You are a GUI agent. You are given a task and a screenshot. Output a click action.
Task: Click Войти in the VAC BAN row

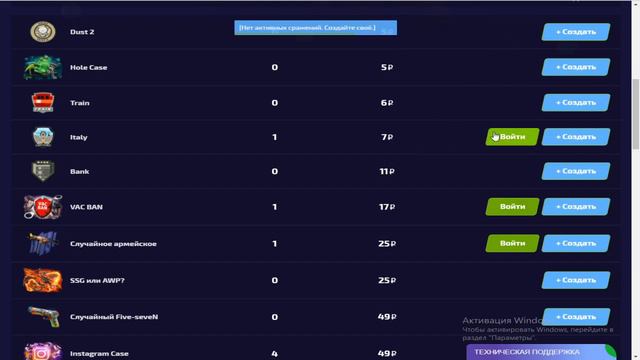click(512, 207)
